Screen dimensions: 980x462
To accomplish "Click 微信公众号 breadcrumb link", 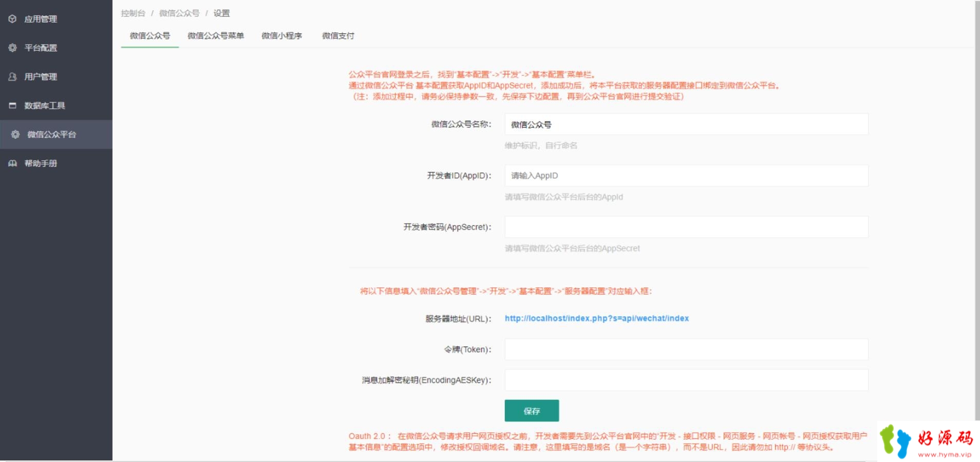I will click(179, 13).
